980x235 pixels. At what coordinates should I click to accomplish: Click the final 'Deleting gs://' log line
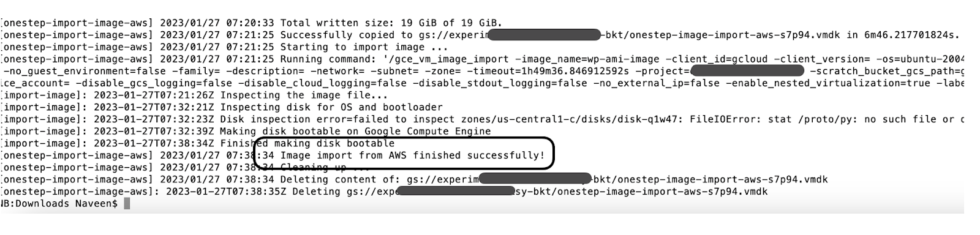coord(385,192)
